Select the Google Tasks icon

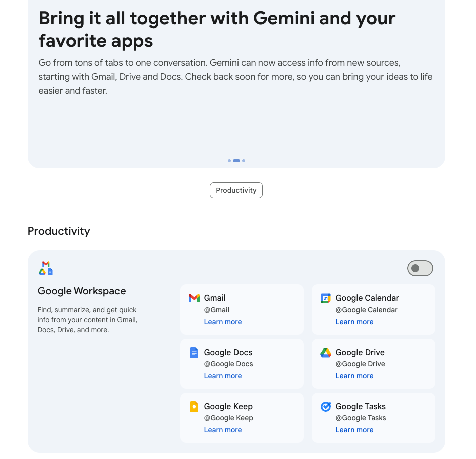[x=325, y=406]
